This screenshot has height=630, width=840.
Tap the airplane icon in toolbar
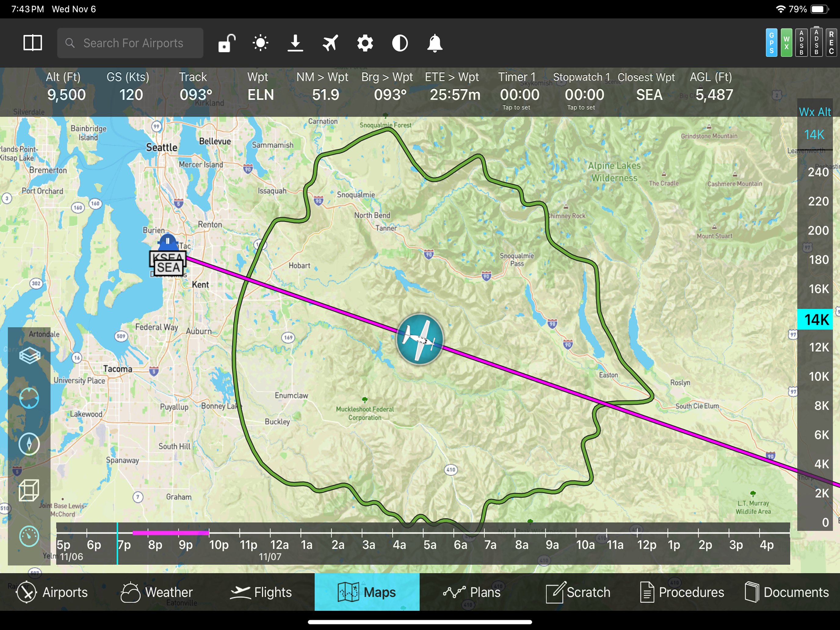click(x=330, y=43)
